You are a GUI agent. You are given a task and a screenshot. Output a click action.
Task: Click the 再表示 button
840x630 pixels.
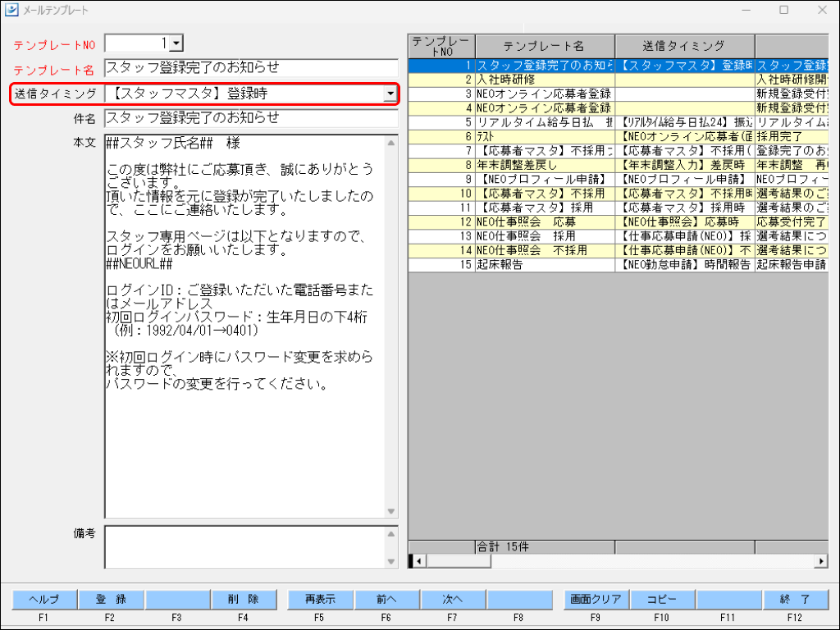320,600
